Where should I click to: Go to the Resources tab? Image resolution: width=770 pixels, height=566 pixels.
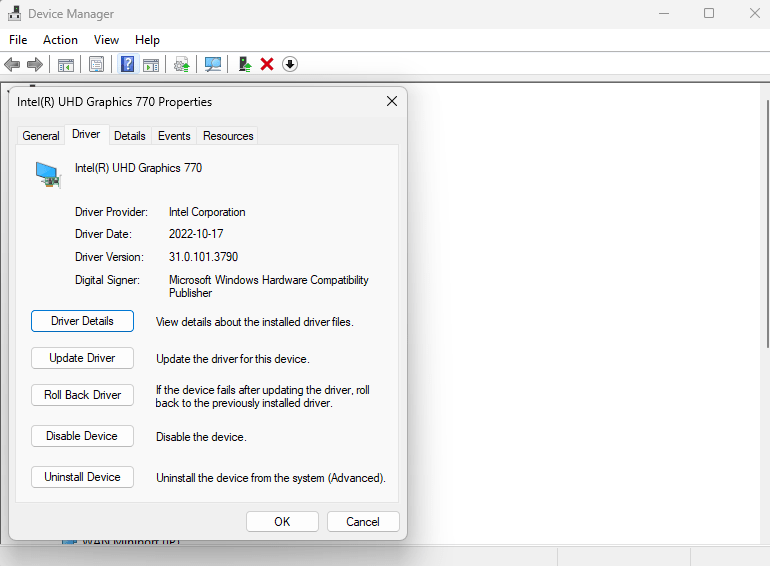(x=228, y=136)
